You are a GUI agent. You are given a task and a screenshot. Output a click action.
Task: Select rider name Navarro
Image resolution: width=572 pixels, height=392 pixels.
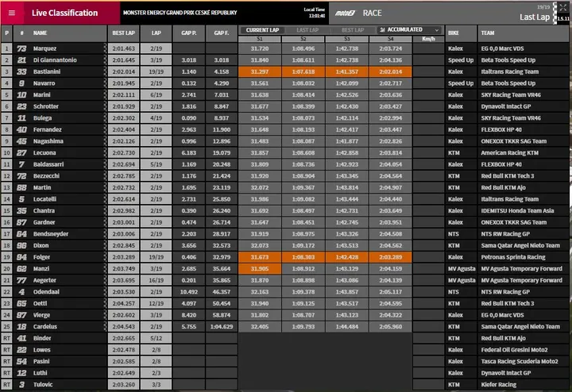[44, 83]
